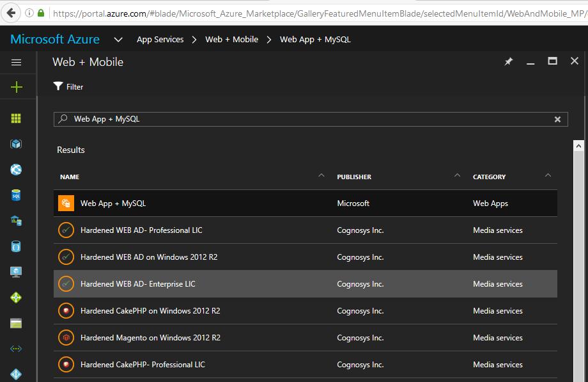Click the browser address bar URL
This screenshot has width=588, height=382.
(319, 13)
